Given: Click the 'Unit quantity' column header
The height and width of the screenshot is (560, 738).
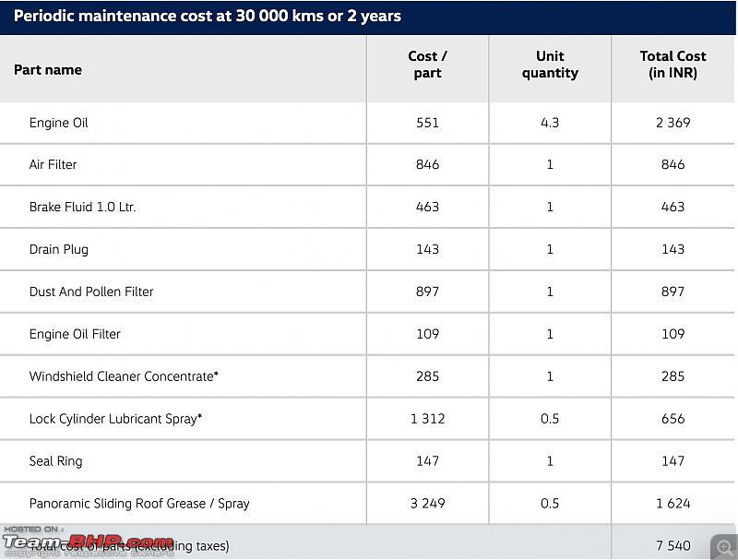Looking at the screenshot, I should pos(550,65).
